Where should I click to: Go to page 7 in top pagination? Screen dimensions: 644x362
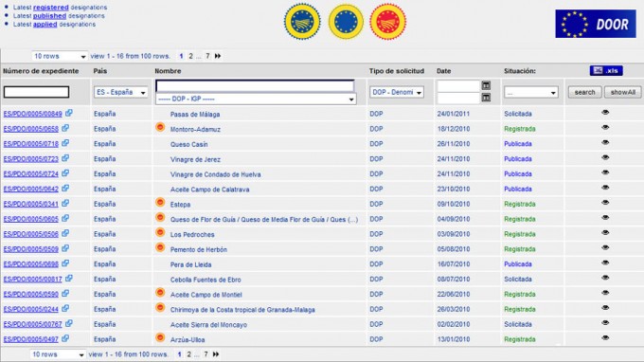pos(207,56)
